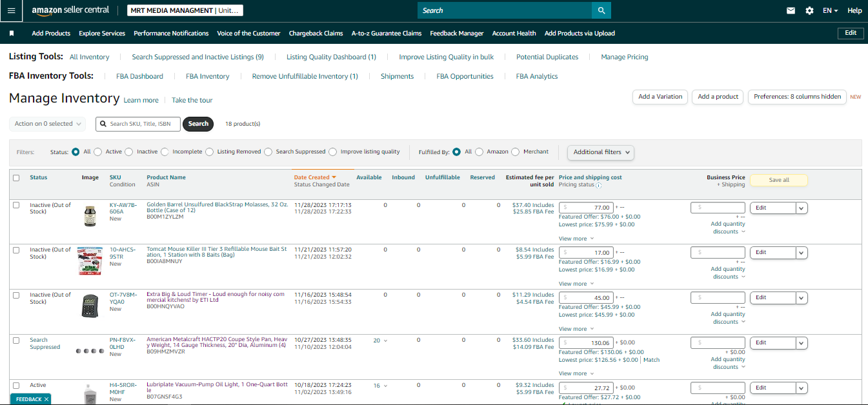Select the Search Suppressed radio filter

click(268, 152)
